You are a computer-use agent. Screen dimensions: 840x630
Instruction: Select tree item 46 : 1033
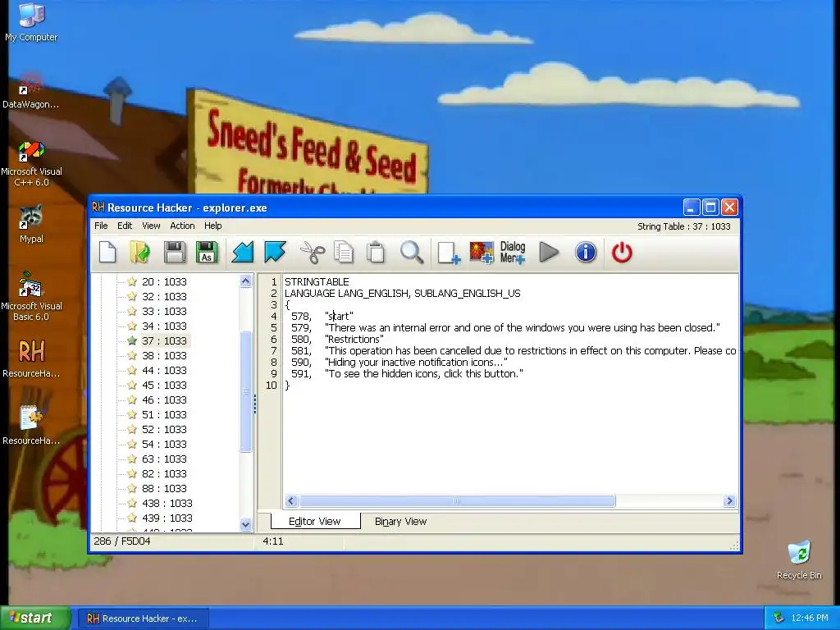[x=164, y=399]
